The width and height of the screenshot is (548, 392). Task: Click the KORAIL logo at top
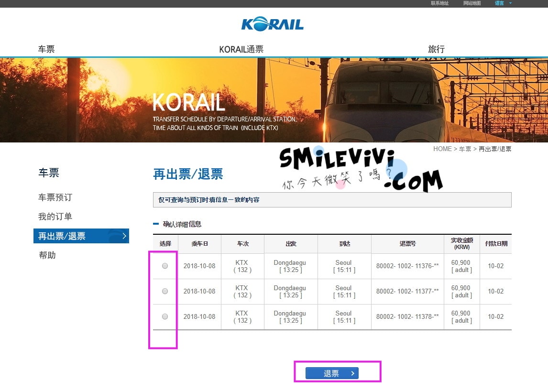click(x=272, y=24)
